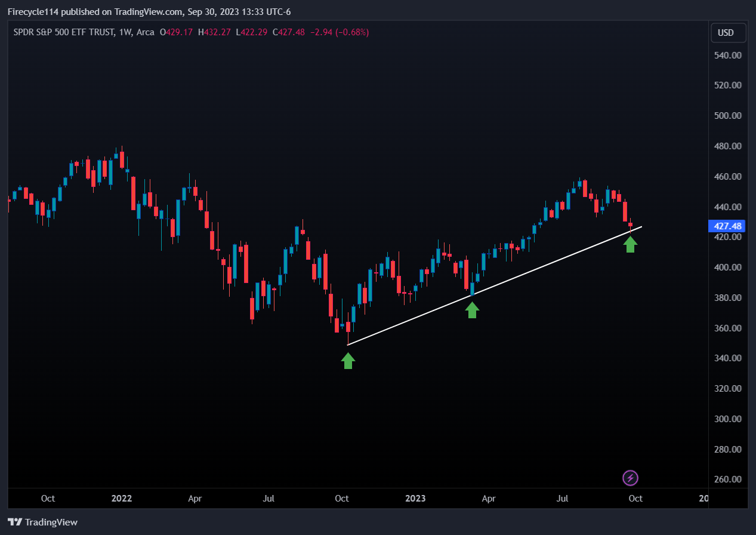Click the 540.00 price axis label
The image size is (756, 535).
727,55
